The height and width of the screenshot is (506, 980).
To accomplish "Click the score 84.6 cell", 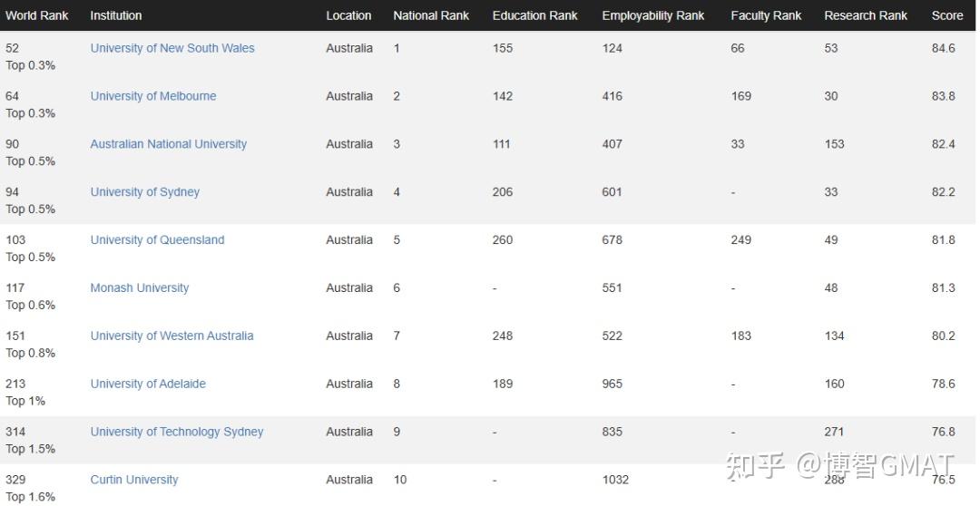I will (944, 48).
